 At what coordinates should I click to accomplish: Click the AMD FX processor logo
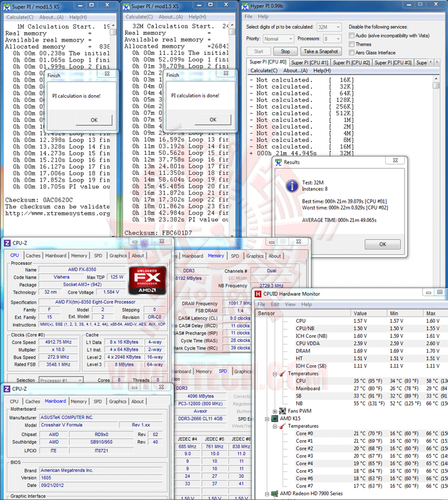(x=147, y=280)
